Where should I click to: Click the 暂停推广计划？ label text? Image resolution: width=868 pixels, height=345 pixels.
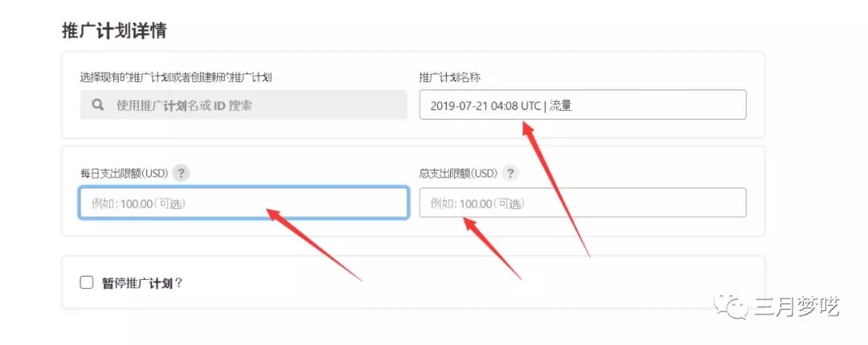pos(142,283)
